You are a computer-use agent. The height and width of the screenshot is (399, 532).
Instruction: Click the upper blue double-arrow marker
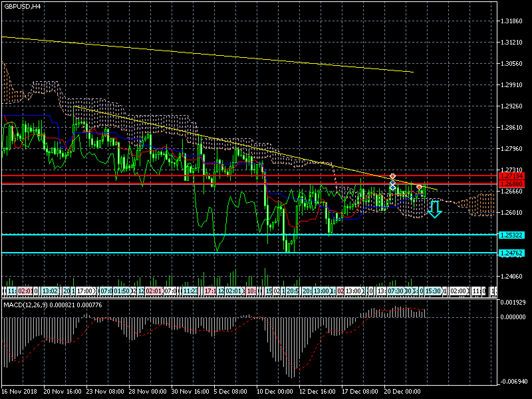point(392,183)
